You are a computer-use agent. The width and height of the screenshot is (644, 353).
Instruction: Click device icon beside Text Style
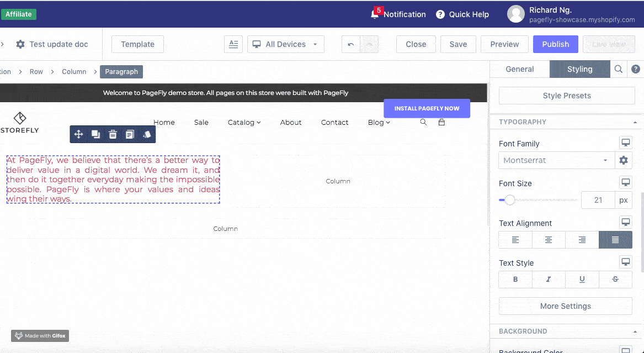tap(626, 262)
